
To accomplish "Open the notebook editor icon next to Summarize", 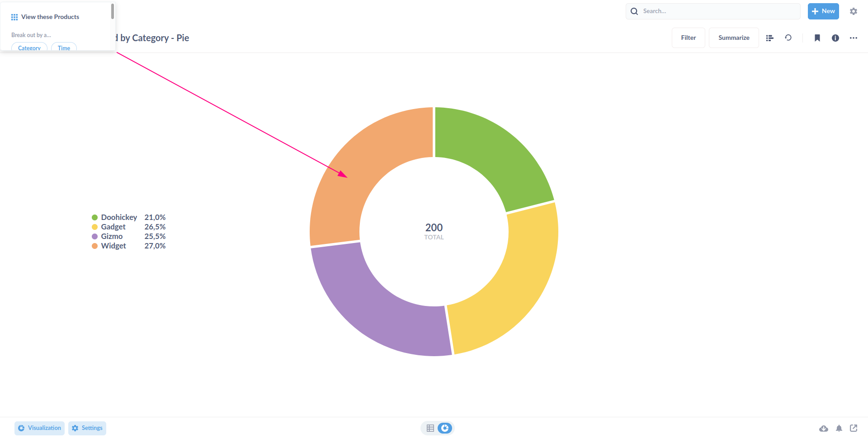I will pyautogui.click(x=769, y=38).
